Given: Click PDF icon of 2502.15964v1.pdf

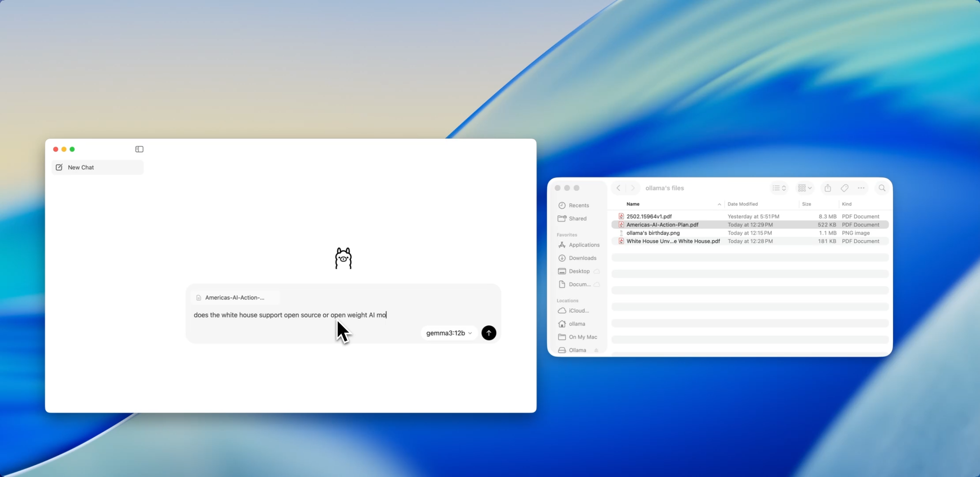Looking at the screenshot, I should click(621, 216).
